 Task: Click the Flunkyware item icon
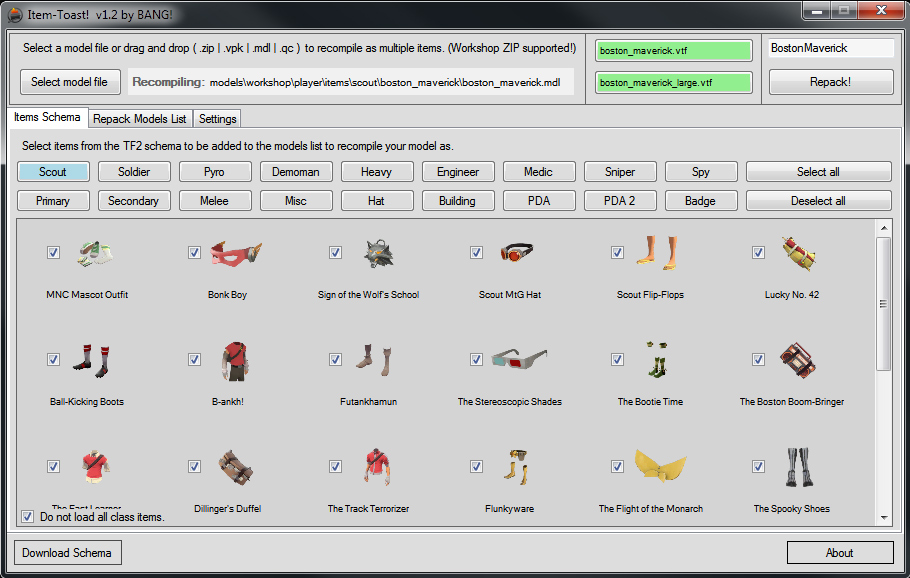coord(516,467)
